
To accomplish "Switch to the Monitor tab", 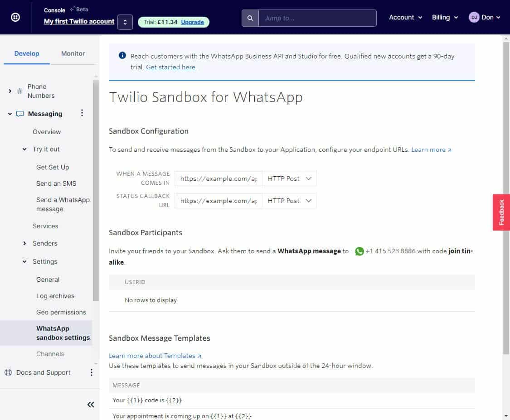I will [x=73, y=53].
